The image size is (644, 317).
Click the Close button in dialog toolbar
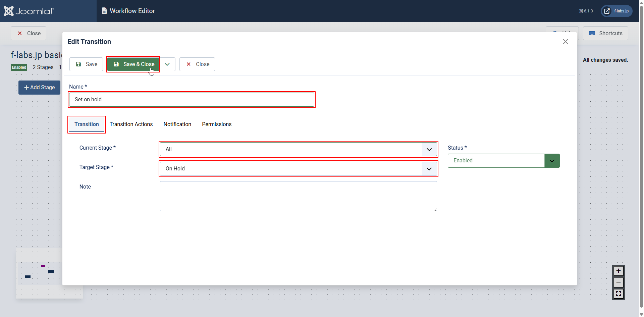[197, 64]
